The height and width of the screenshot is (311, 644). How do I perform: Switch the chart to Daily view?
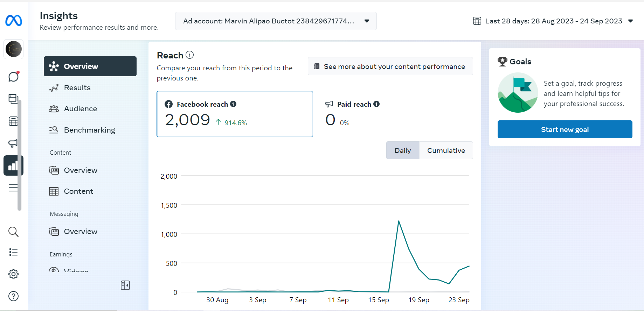coord(403,150)
